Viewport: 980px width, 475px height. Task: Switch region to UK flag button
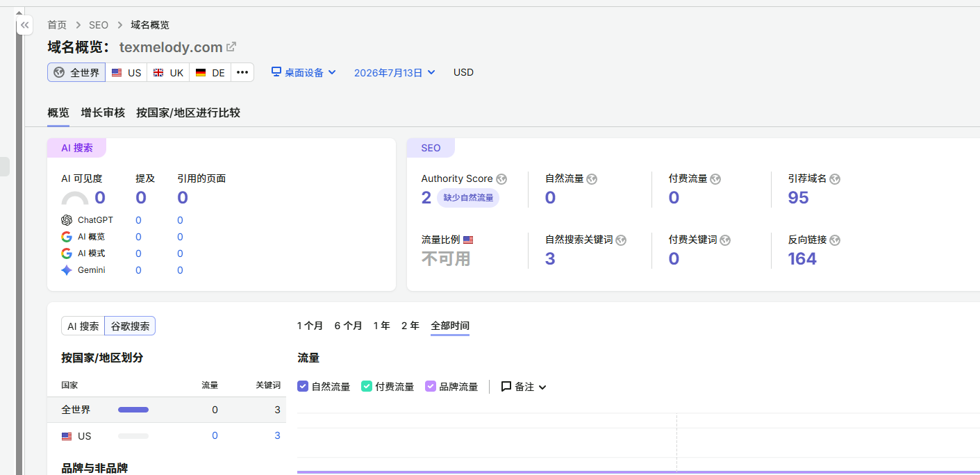pyautogui.click(x=168, y=72)
